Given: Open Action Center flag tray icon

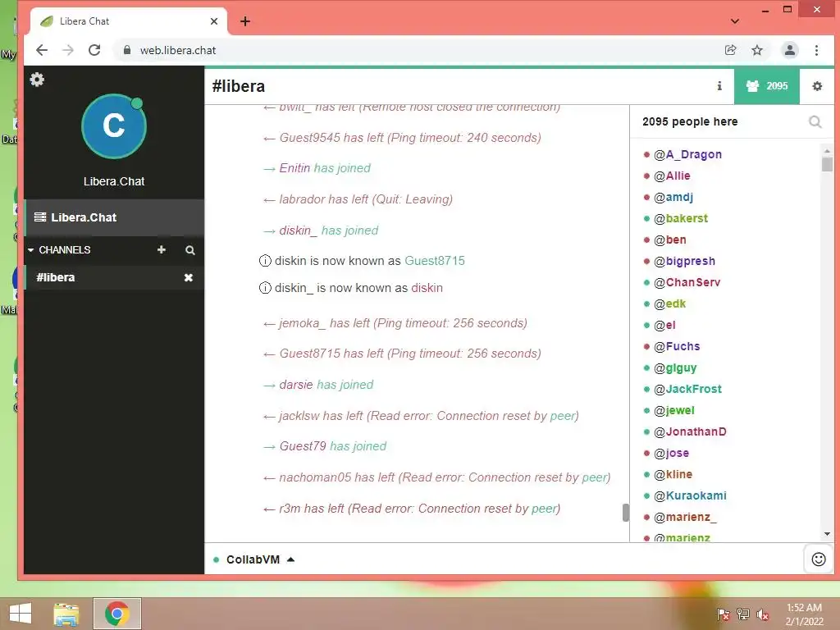Looking at the screenshot, I should pos(724,614).
